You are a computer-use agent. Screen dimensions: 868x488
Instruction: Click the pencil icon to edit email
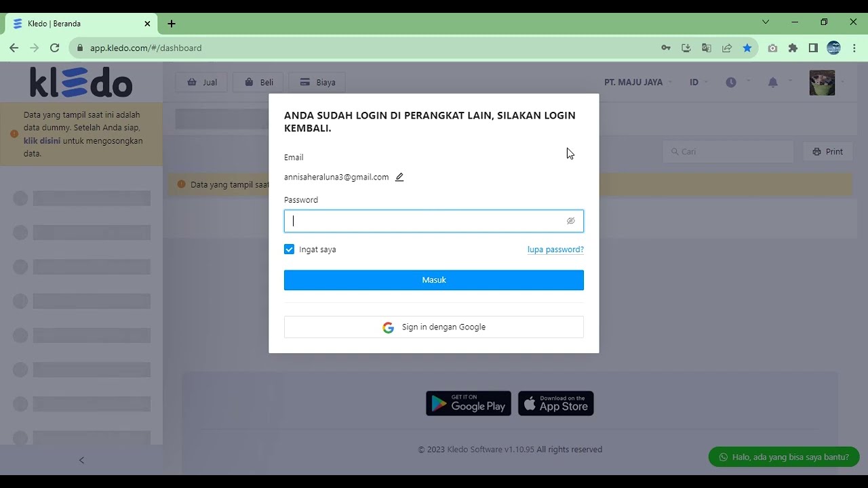399,177
